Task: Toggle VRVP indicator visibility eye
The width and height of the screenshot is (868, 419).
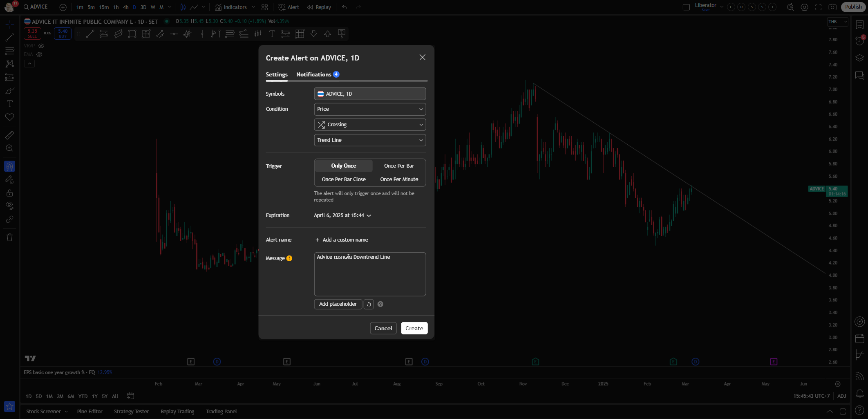Action: 41,46
